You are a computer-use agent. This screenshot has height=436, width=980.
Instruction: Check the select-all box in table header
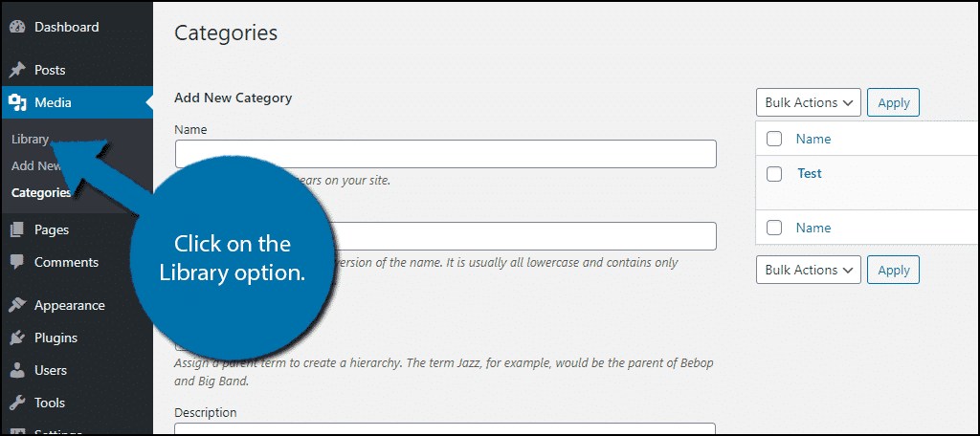(774, 139)
